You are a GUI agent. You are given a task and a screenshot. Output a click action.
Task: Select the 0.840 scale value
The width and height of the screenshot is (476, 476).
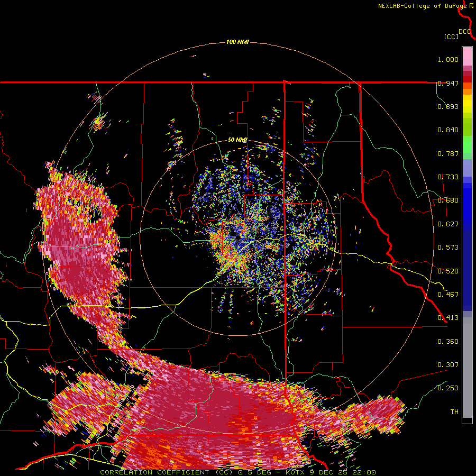448,130
